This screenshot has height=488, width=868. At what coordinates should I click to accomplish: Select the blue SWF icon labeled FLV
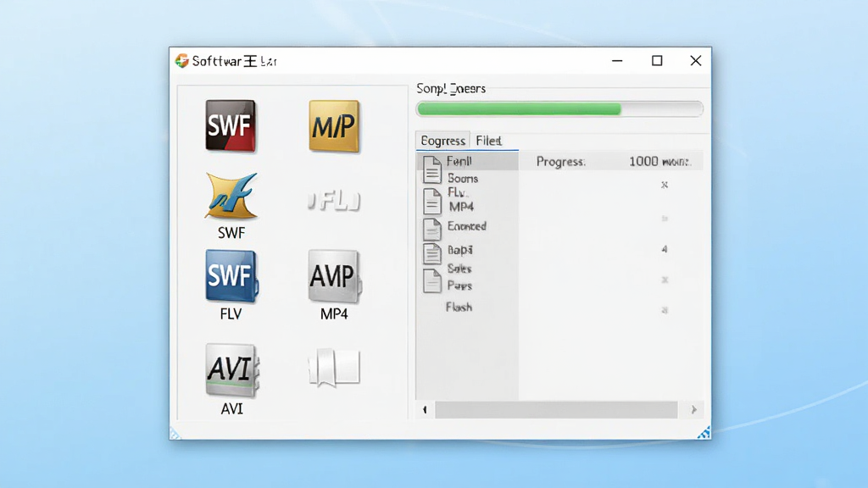(231, 275)
